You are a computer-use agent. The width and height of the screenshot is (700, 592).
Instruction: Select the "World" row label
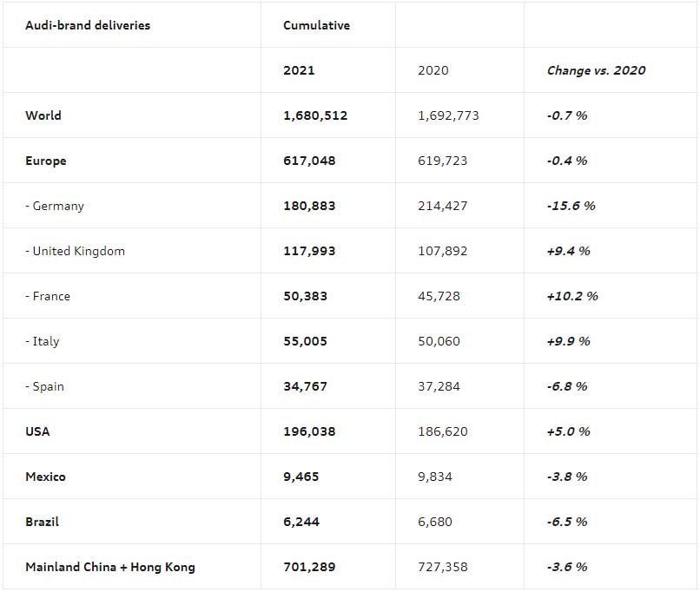pos(43,115)
